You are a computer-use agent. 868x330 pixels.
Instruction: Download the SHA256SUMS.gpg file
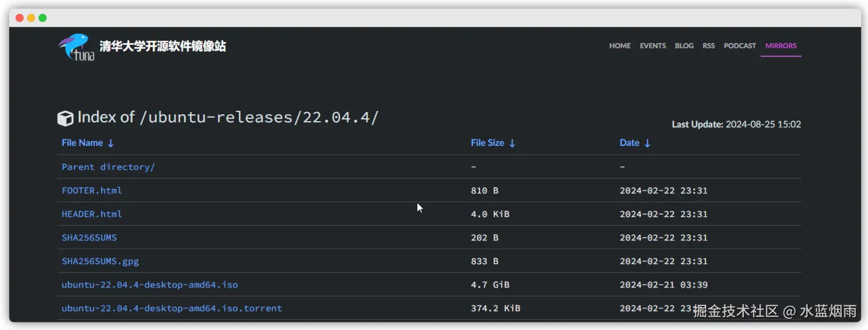tap(100, 261)
